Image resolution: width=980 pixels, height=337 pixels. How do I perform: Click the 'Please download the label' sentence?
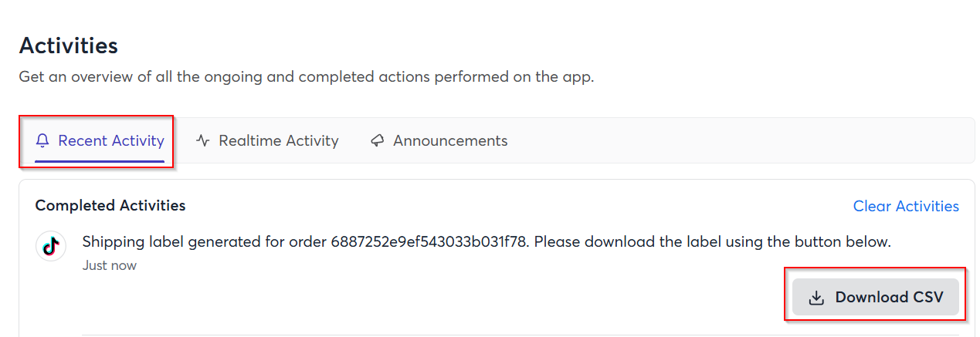click(x=712, y=242)
